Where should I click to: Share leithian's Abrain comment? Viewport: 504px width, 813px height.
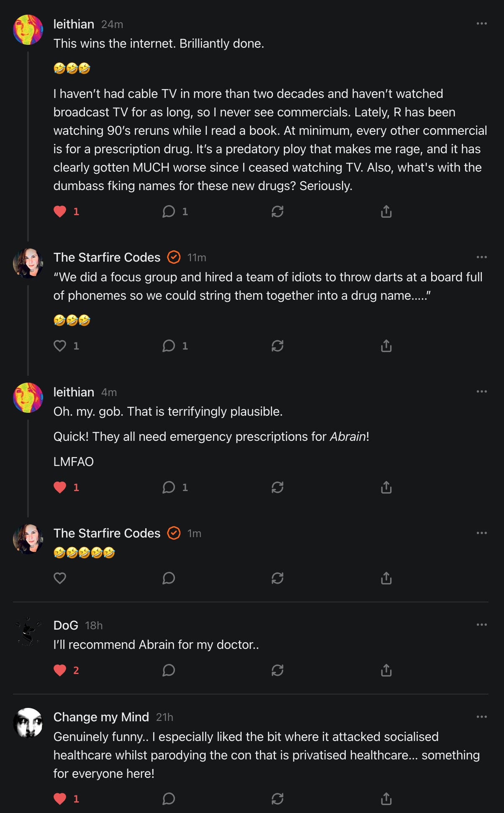coord(386,487)
